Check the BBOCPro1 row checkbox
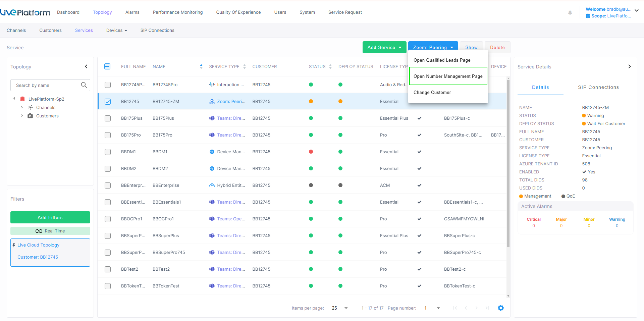The width and height of the screenshot is (644, 321). coord(108,219)
